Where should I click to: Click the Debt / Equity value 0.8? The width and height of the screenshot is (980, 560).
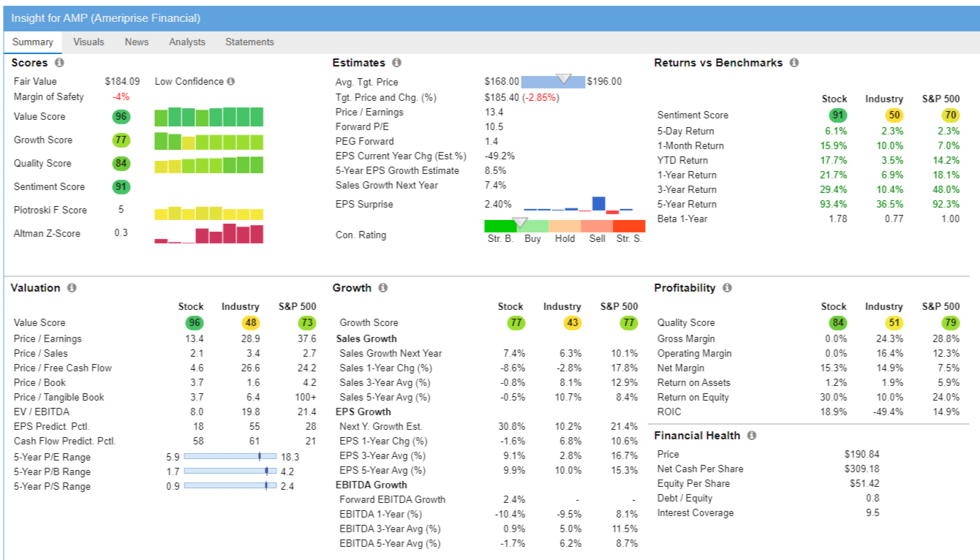click(x=873, y=499)
